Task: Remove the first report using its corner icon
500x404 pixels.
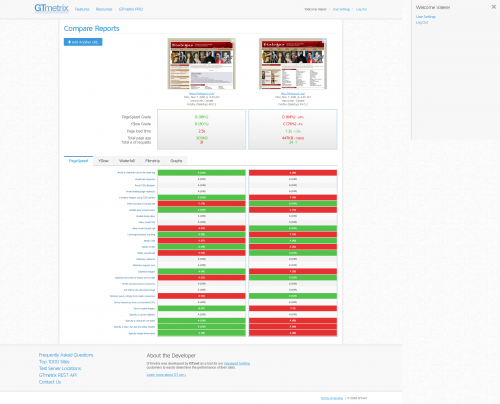Action: pyautogui.click(x=233, y=41)
